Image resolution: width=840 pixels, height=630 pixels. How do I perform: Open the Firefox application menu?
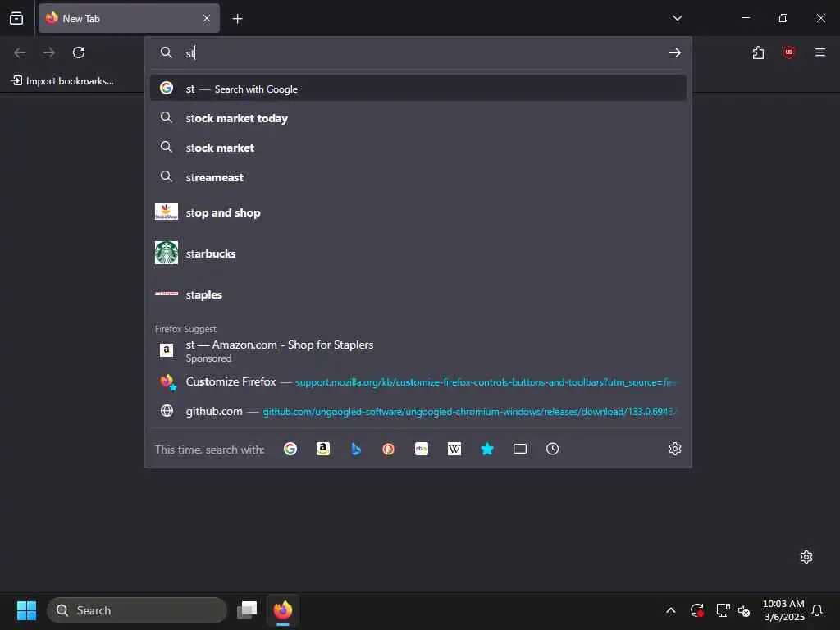819,52
